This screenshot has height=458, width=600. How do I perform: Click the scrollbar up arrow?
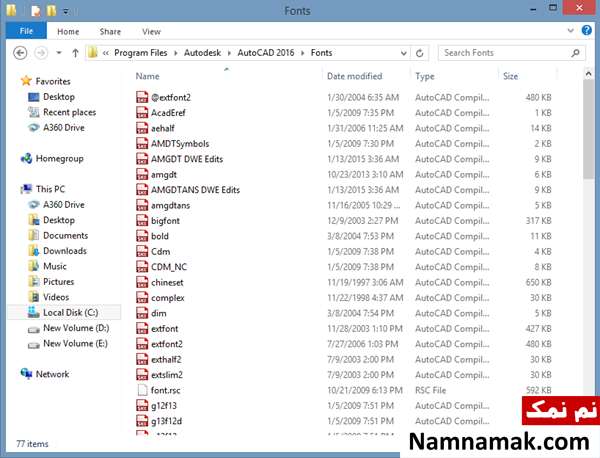589,73
